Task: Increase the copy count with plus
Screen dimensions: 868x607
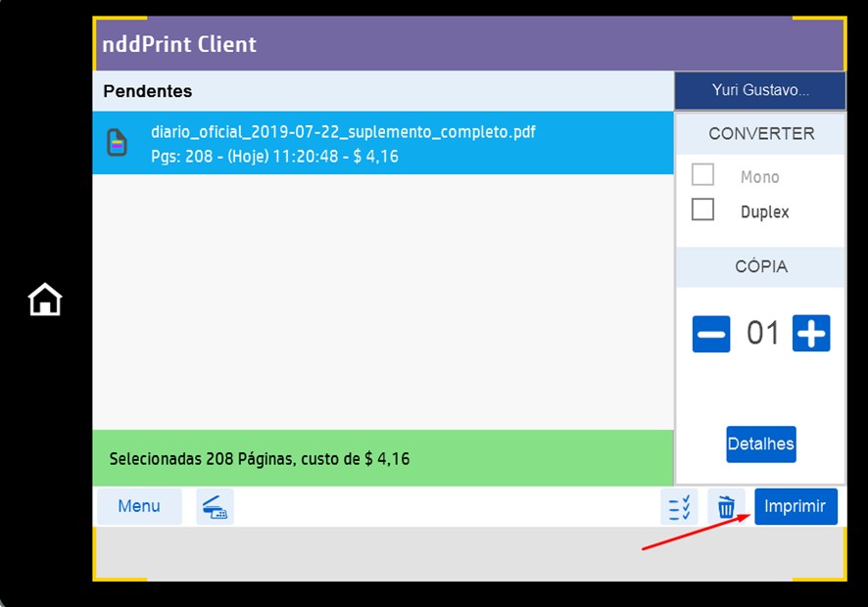Action: coord(811,333)
